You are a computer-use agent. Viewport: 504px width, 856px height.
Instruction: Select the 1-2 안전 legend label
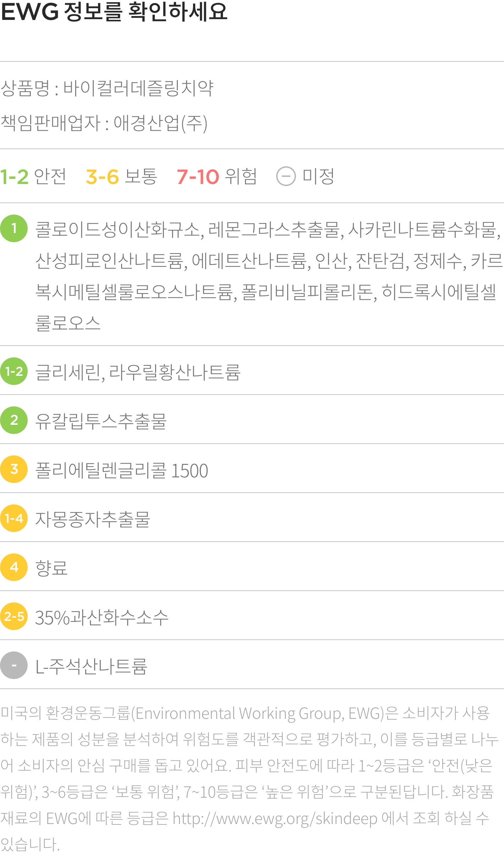pos(33,177)
